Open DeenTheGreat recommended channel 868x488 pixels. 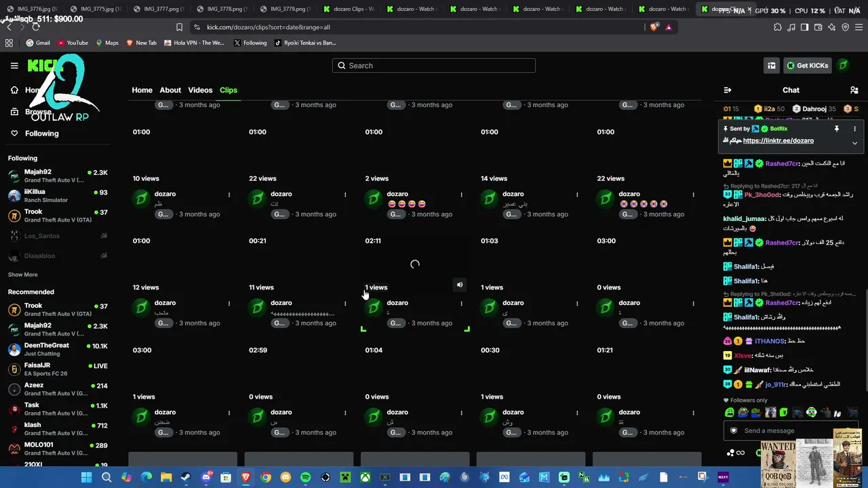[58, 350]
